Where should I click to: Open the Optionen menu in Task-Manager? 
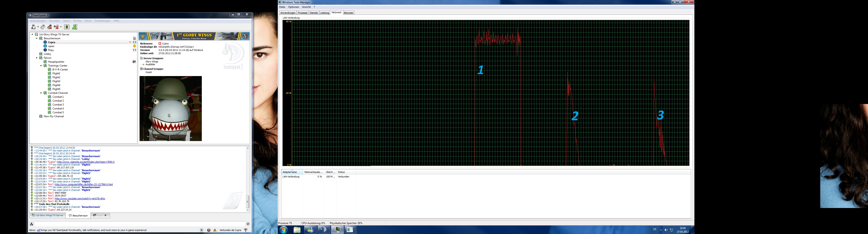293,7
